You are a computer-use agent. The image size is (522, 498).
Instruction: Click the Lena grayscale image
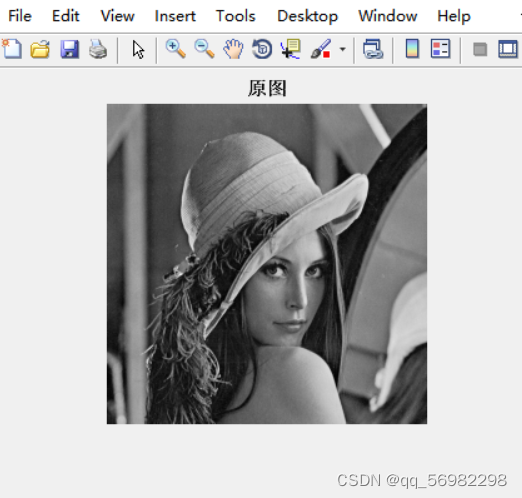pyautogui.click(x=267, y=264)
